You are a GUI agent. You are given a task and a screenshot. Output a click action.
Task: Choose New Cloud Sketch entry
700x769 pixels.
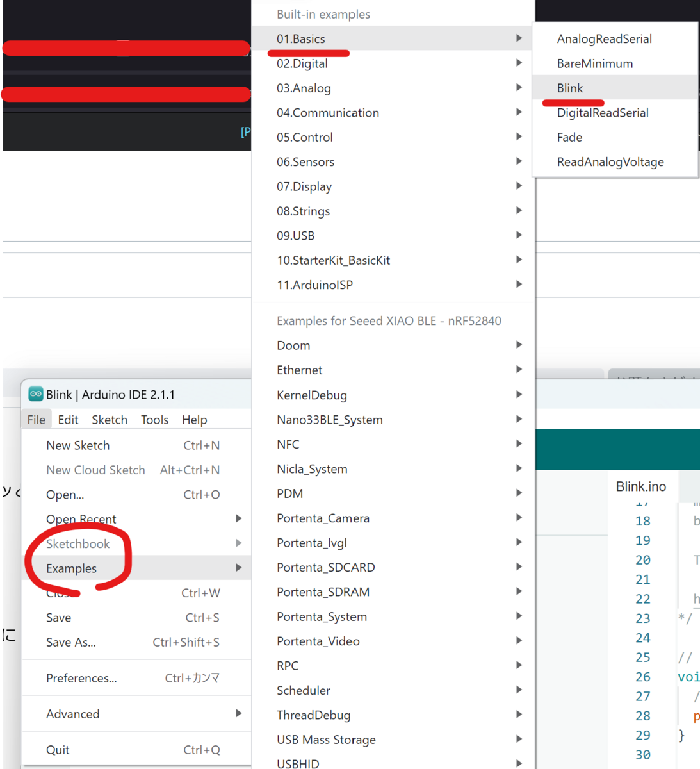[136, 470]
